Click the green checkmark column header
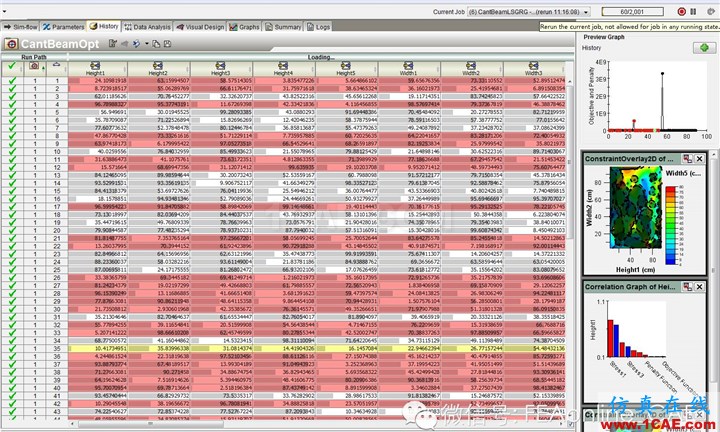 tap(12, 66)
